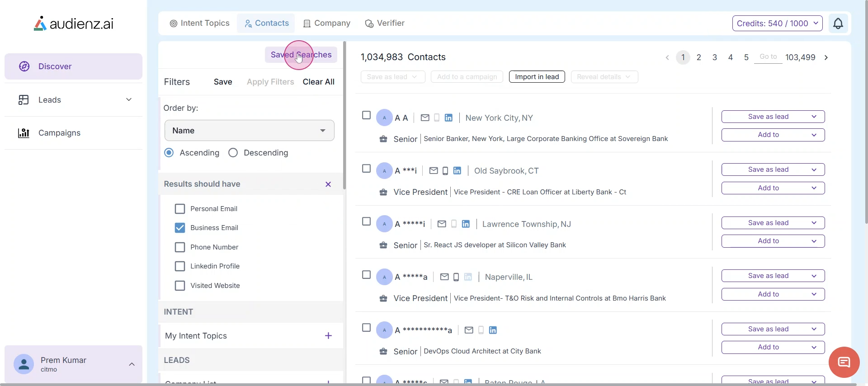The height and width of the screenshot is (386, 868).
Task: Go to results page 3
Action: coord(715,57)
